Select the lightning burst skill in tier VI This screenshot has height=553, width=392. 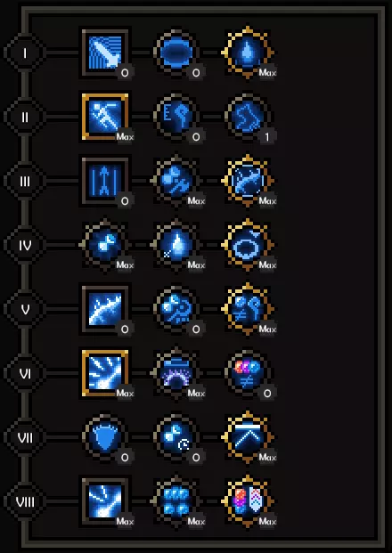pos(105,373)
